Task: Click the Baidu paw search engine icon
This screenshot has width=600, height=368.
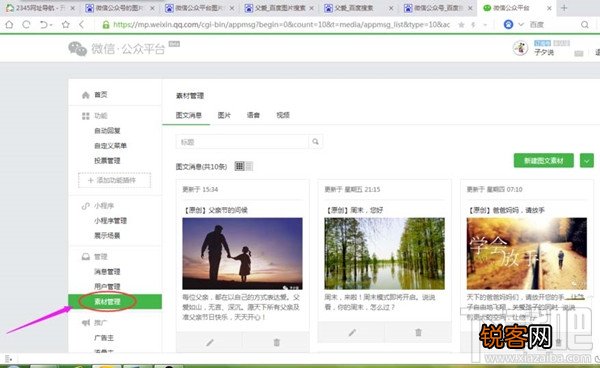Action: 508,24
